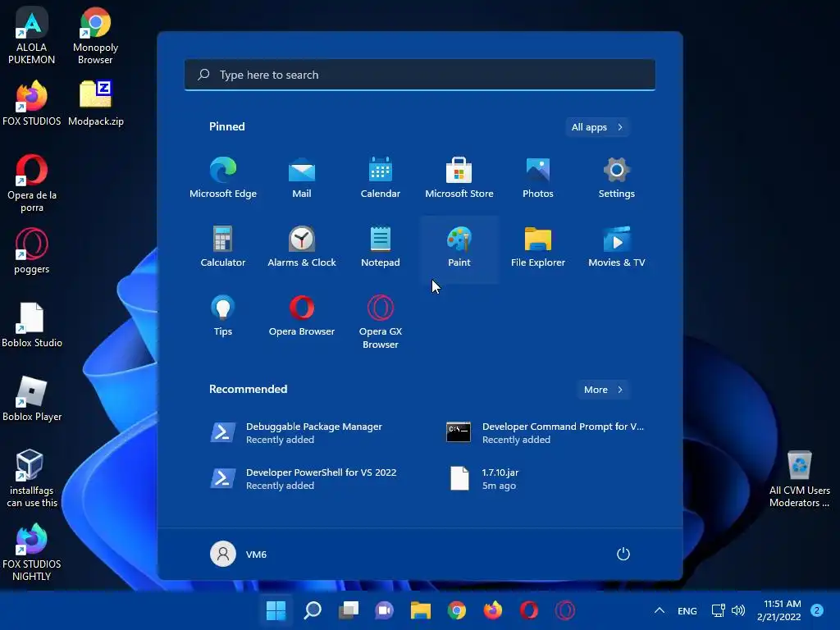Open the volume speaker tray icon
This screenshot has width=840, height=630.
(x=738, y=610)
